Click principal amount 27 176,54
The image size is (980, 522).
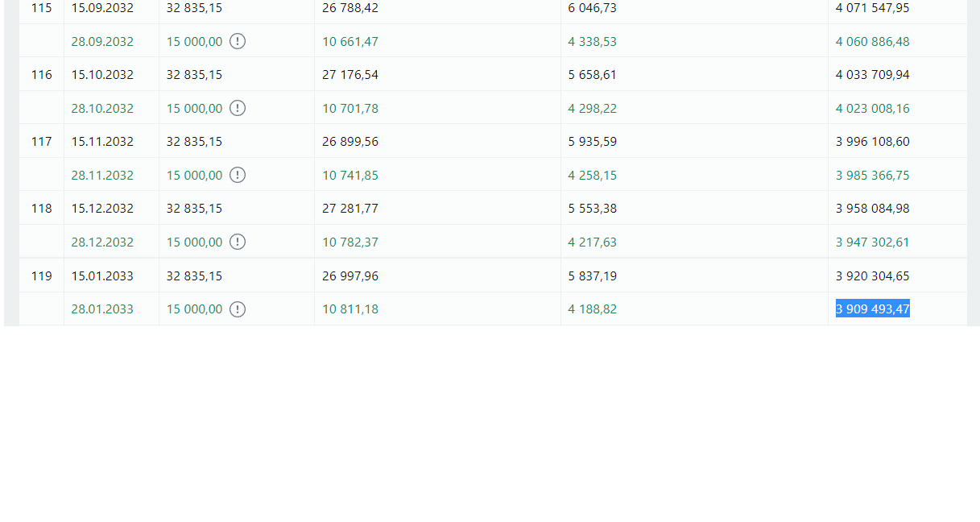click(350, 75)
